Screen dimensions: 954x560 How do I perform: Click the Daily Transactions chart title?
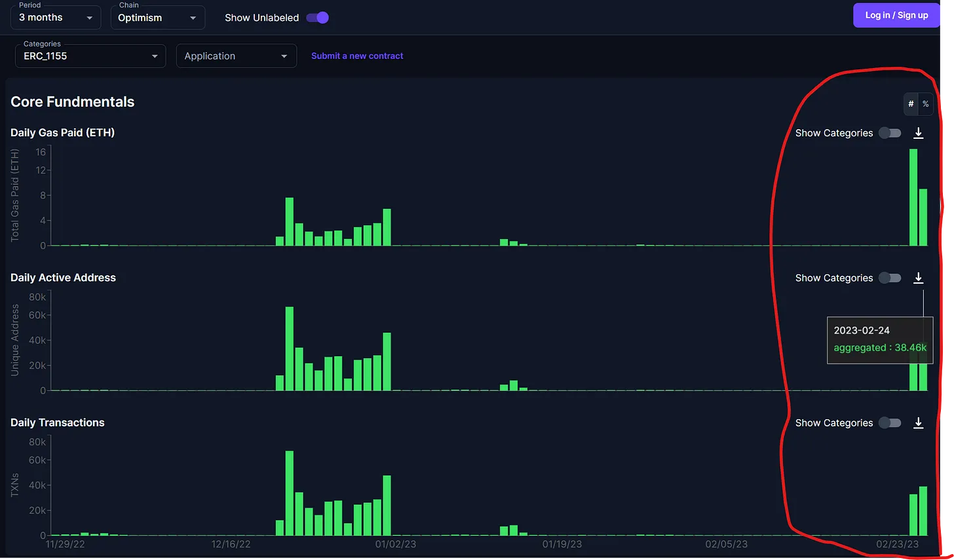(x=58, y=422)
